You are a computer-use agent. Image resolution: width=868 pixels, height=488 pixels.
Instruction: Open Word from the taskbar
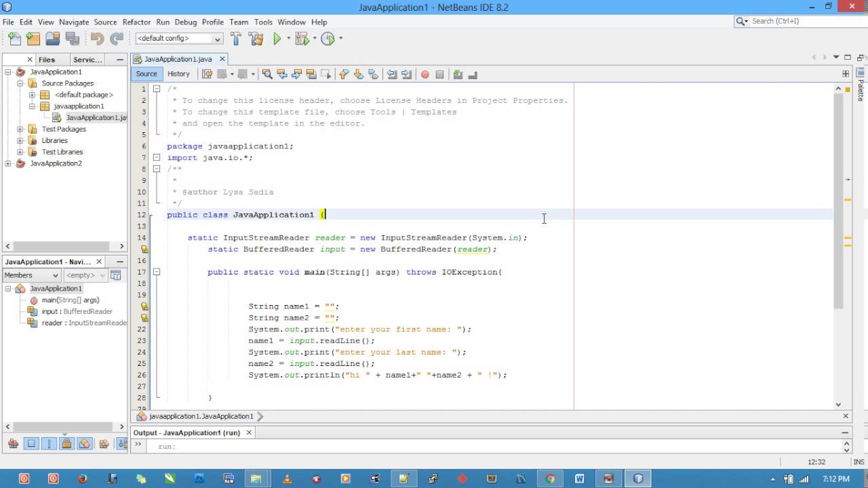pos(579,479)
